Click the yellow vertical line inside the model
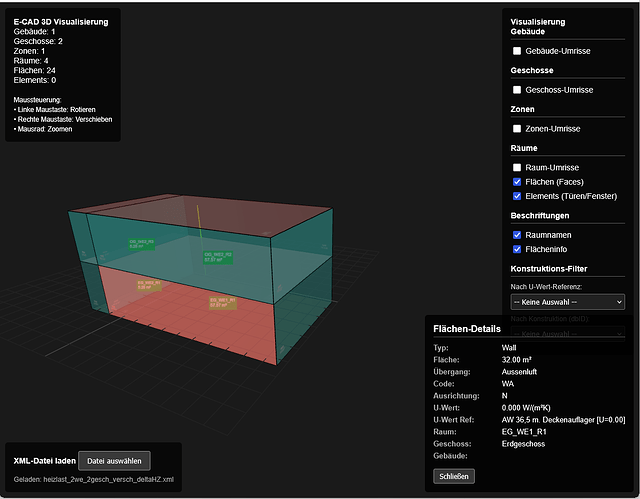 [198, 222]
